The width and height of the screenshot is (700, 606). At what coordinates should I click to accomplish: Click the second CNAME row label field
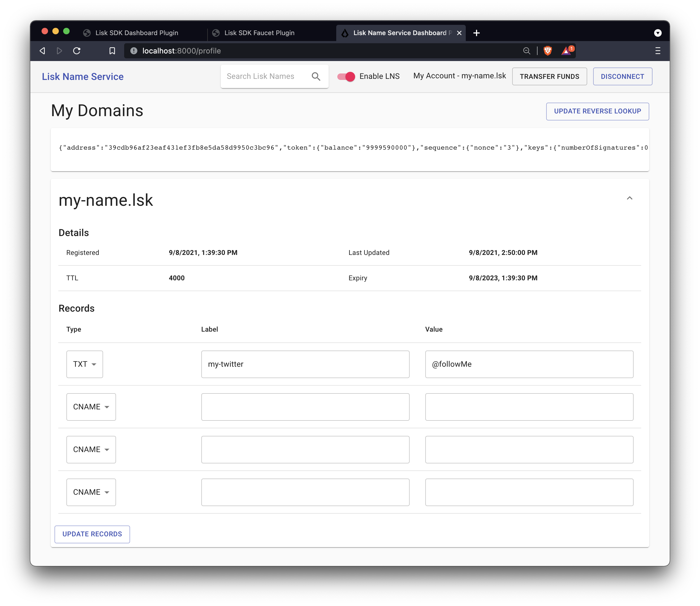pyautogui.click(x=305, y=449)
